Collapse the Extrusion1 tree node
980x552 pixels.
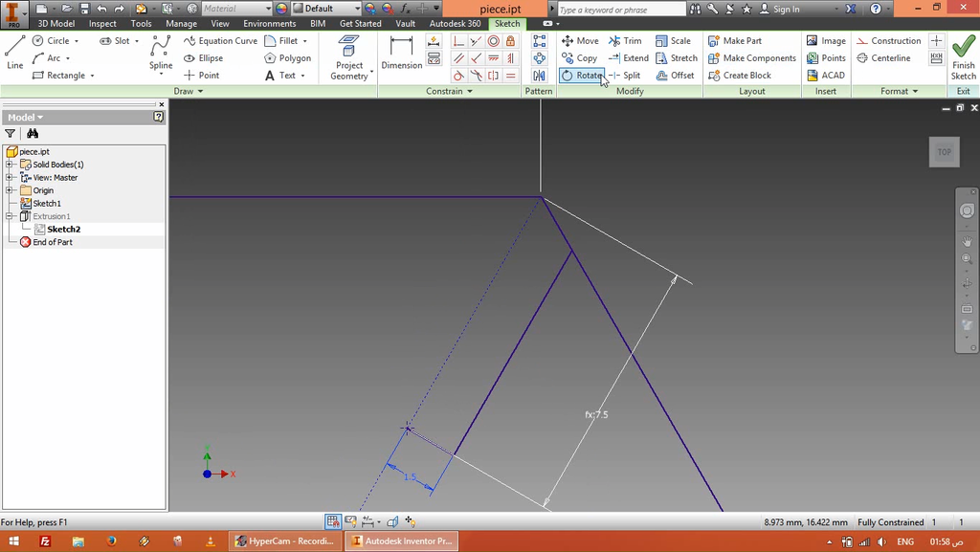[9, 216]
